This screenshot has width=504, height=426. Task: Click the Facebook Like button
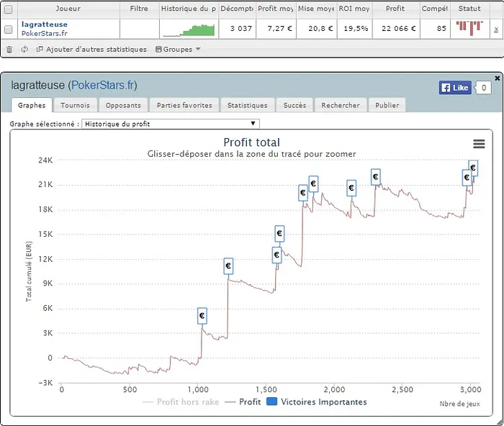coord(455,88)
